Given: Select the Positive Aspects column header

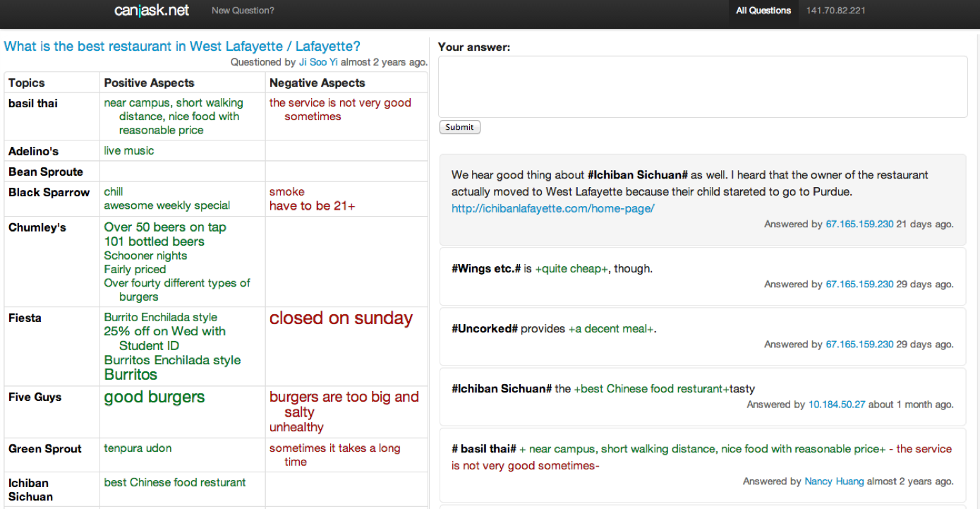Looking at the screenshot, I should pos(149,83).
